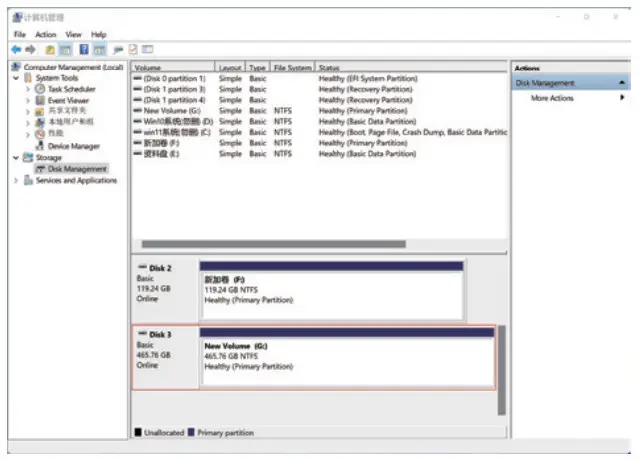Select Device Manager in the tree

[73, 146]
